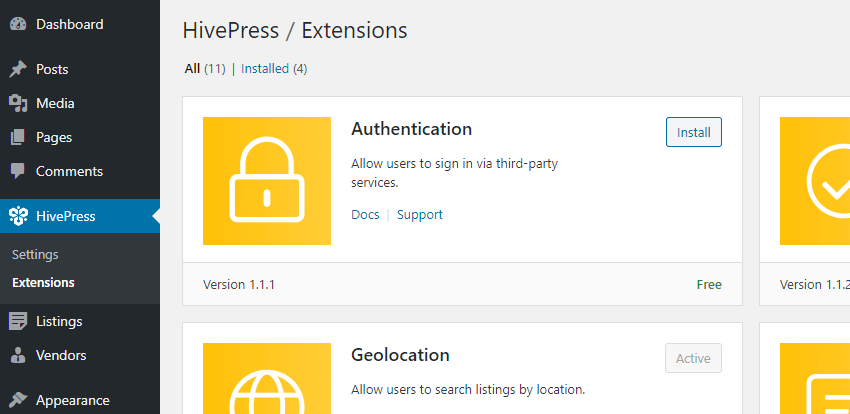Click the Geolocation globe thumbnail
Screen dimensions: 850x414
click(x=267, y=380)
